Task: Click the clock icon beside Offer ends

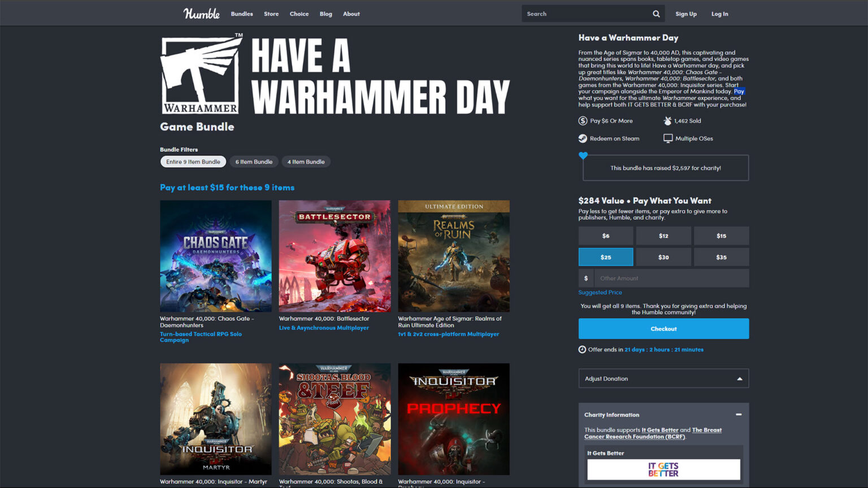Action: (x=582, y=350)
